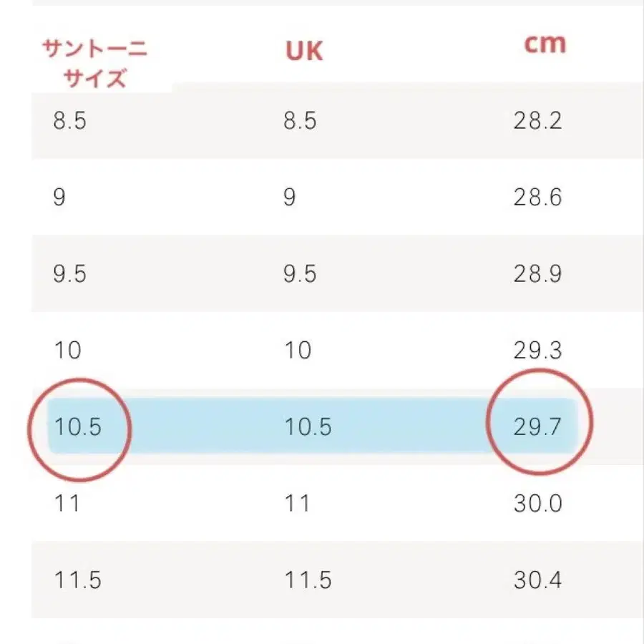Click 11.5 in the Santoni size column
This screenshot has height=644, width=644.
pos(78,580)
